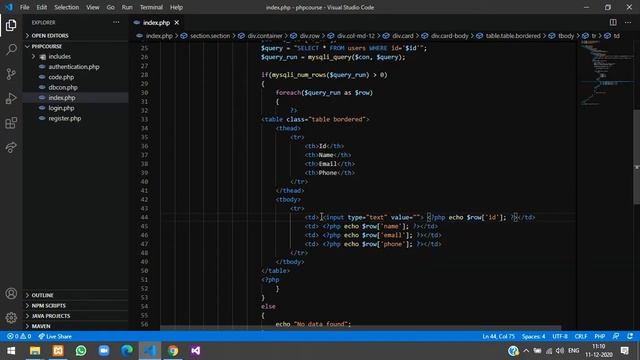Viewport: 640px width, 360px height.
Task: Click the volume icon in system tray
Action: tap(560, 351)
